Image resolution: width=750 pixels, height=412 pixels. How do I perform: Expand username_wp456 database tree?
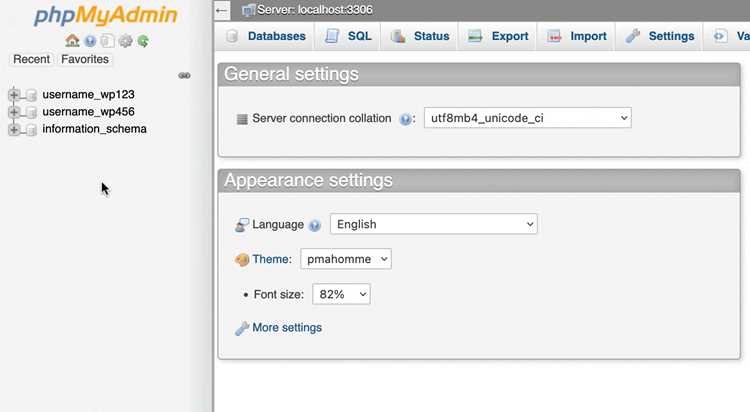pos(14,112)
